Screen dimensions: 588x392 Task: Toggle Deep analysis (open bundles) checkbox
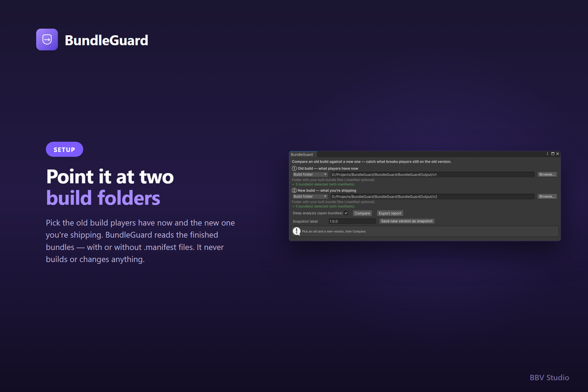click(346, 213)
